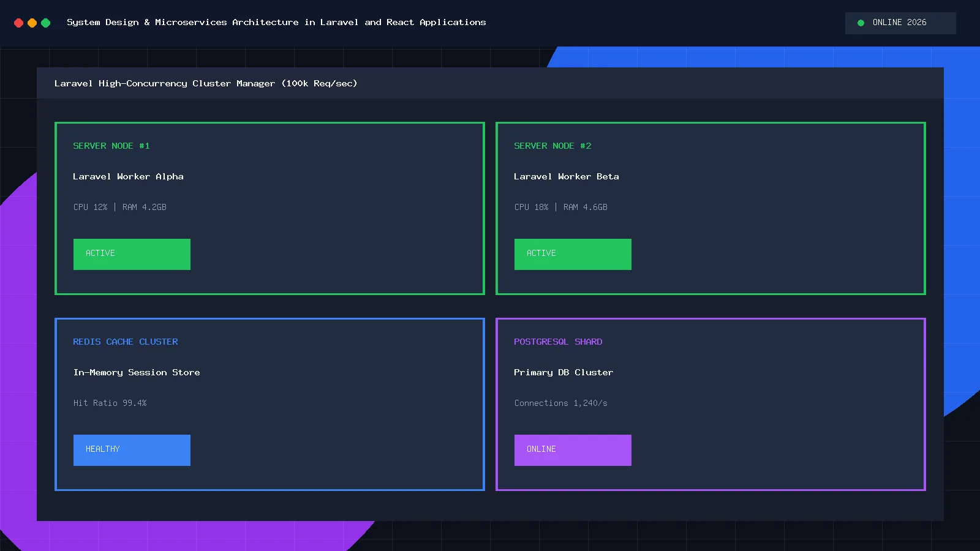The image size is (980, 551).
Task: Click the In-Memory Session Store title
Action: pos(137,372)
